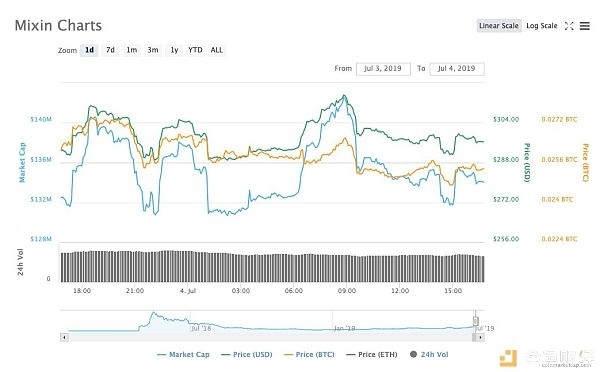
Task: Select Linear Scale button
Action: point(499,26)
